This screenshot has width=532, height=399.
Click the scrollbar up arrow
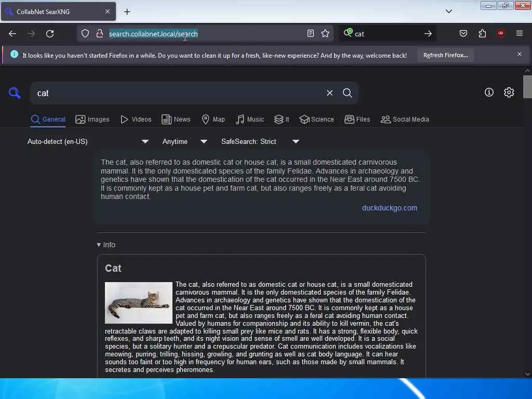click(x=527, y=71)
